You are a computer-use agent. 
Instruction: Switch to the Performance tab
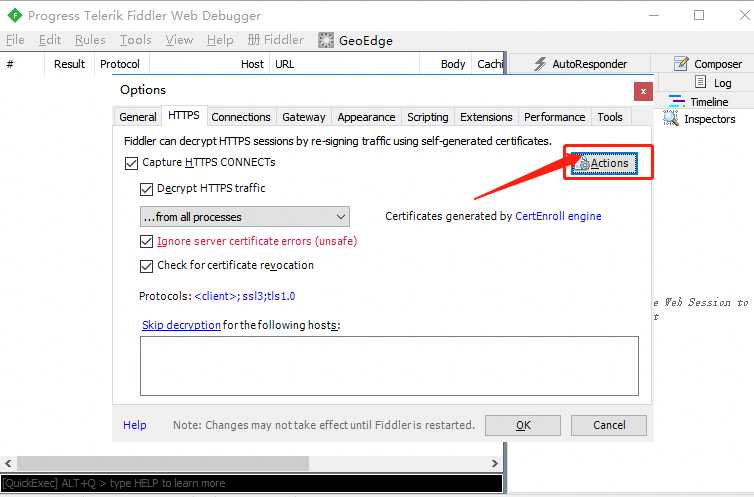click(554, 117)
